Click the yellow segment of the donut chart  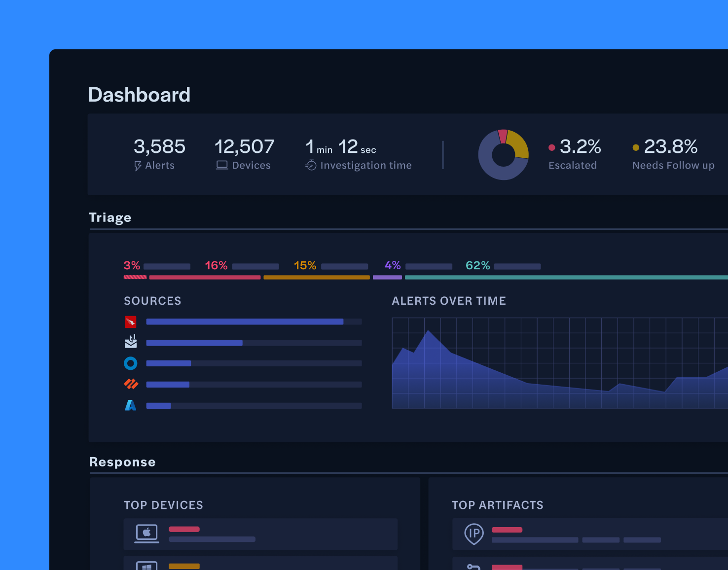point(519,144)
